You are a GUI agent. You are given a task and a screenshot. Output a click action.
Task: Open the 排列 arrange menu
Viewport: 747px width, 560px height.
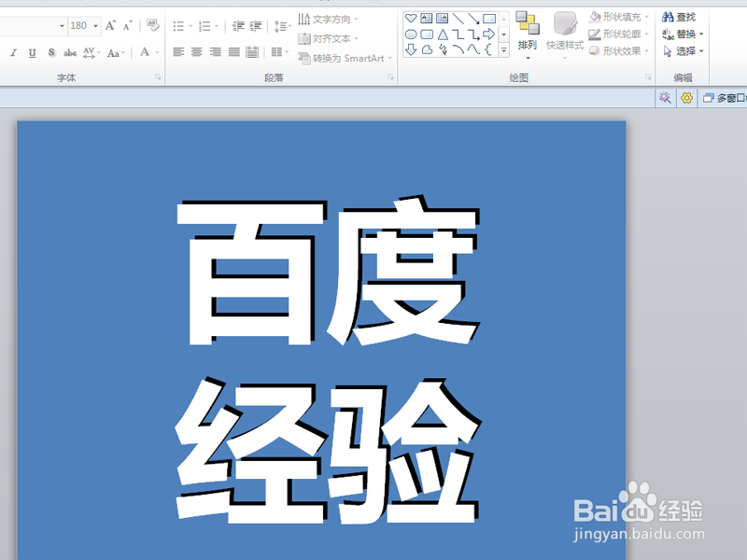(528, 35)
